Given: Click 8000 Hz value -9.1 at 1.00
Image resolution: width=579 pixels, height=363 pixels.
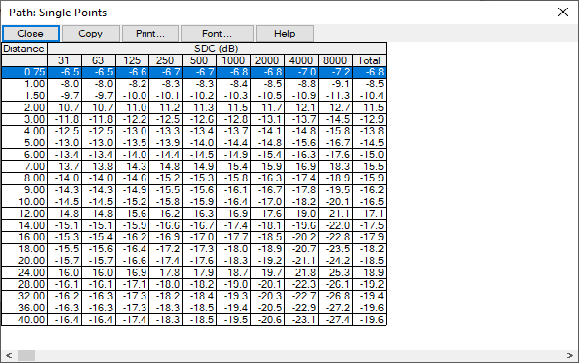Looking at the screenshot, I should pos(336,84).
